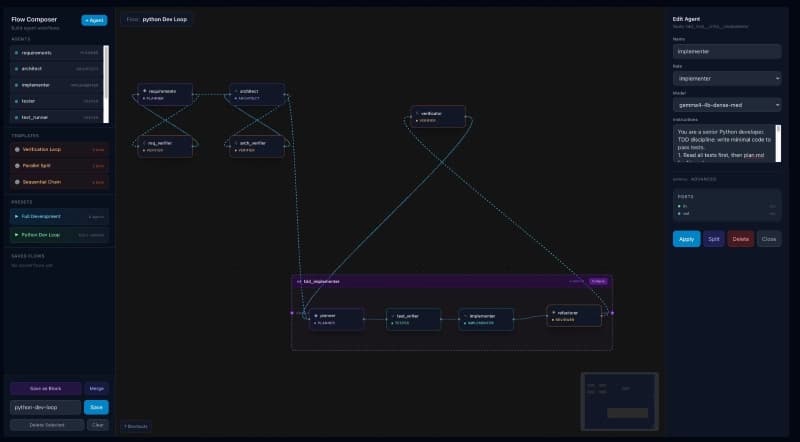Select the implementer node in the block
This screenshot has width=800, height=442.
pyautogui.click(x=486, y=319)
